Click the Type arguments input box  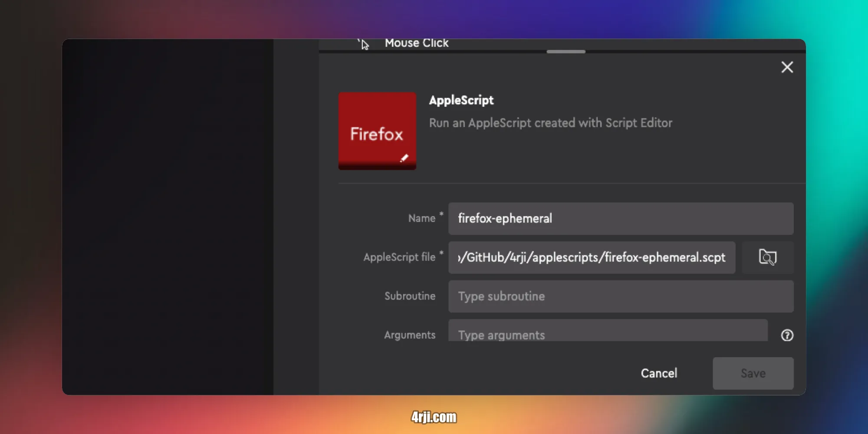tap(608, 334)
